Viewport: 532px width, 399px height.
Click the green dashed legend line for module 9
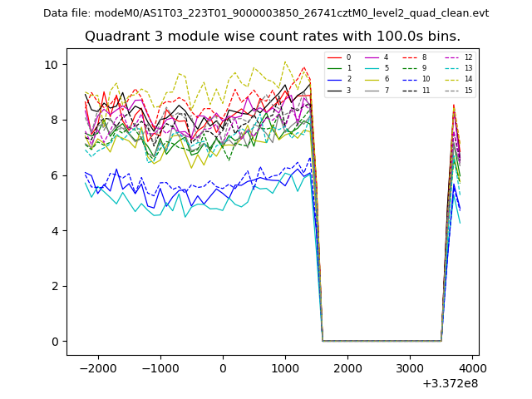409,68
